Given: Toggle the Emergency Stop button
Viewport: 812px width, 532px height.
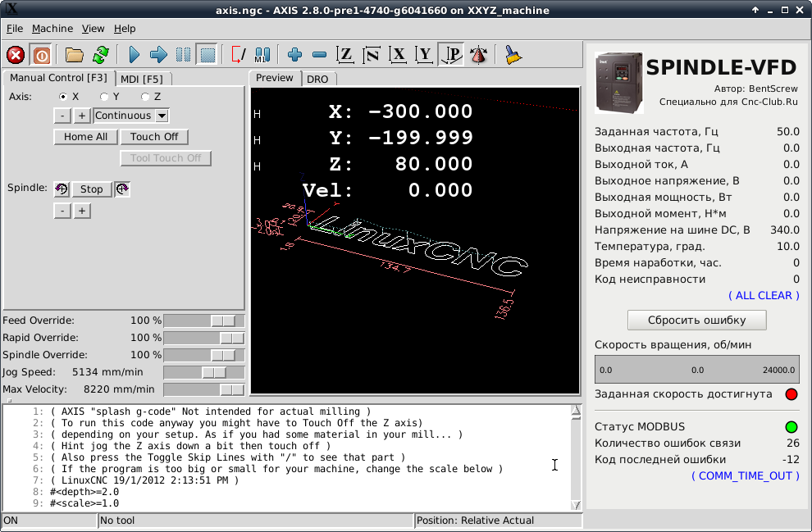Looking at the screenshot, I should (x=16, y=55).
